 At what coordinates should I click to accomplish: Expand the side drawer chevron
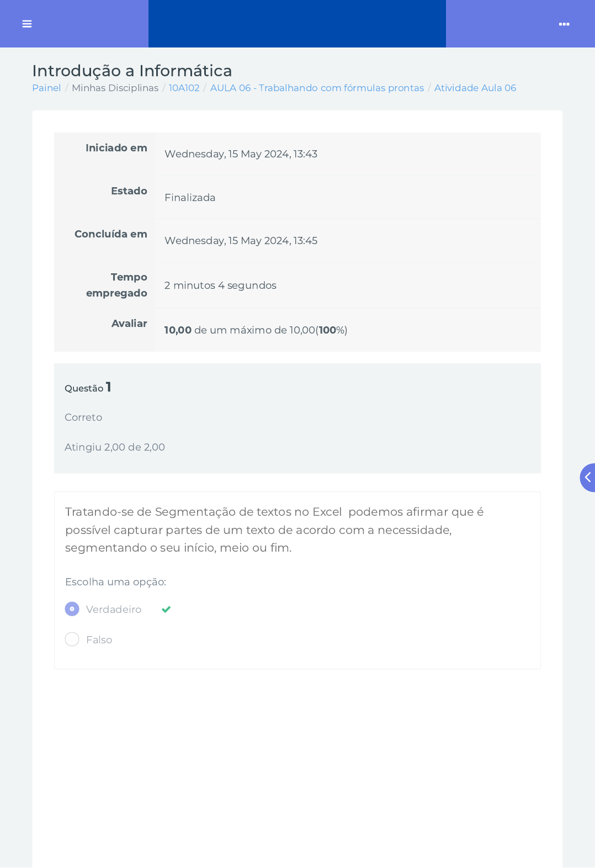point(588,478)
